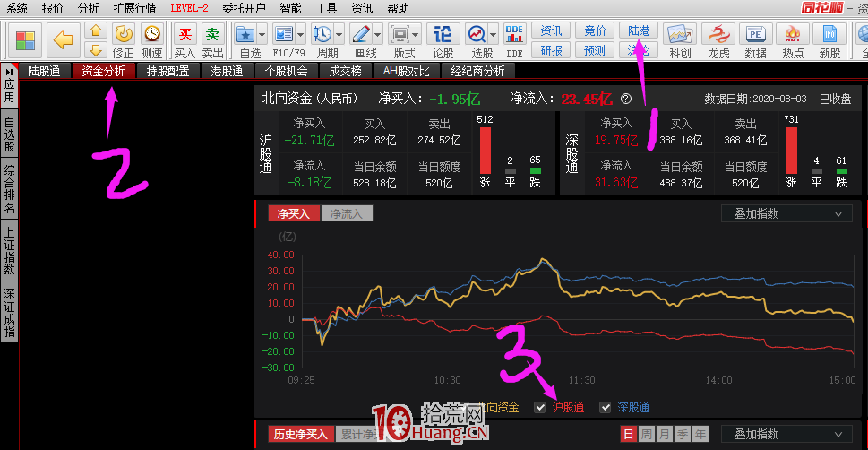This screenshot has height=450, width=868.
Task: Open the 系统 menu
Action: tap(17, 8)
